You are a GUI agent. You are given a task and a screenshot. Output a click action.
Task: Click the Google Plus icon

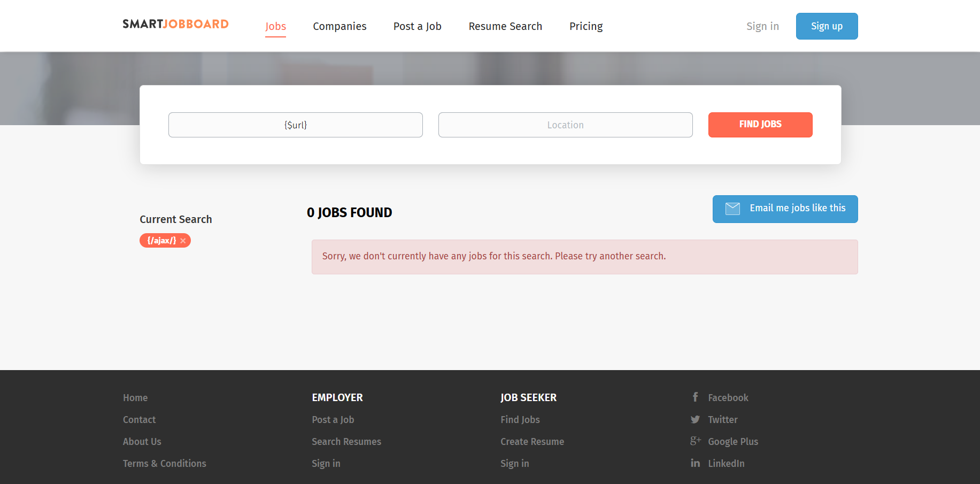(695, 441)
